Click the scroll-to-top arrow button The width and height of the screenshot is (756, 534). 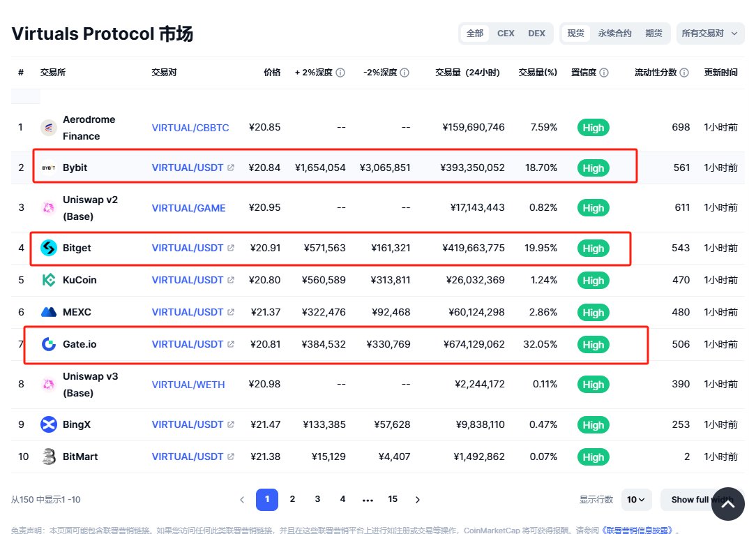coord(727,504)
